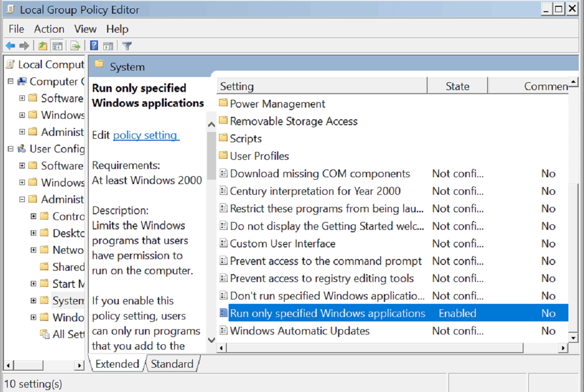This screenshot has height=392, width=584.
Task: Select Run only specified Windows applications row
Action: pos(393,313)
